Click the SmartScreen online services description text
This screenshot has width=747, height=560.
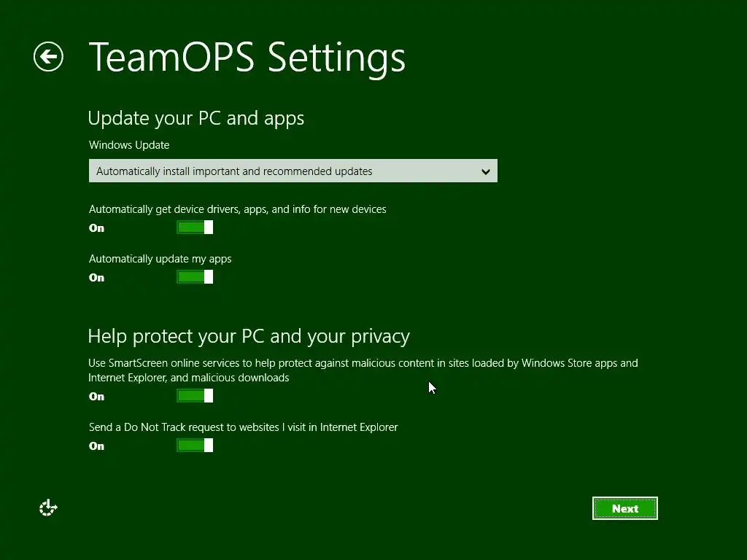pos(363,370)
